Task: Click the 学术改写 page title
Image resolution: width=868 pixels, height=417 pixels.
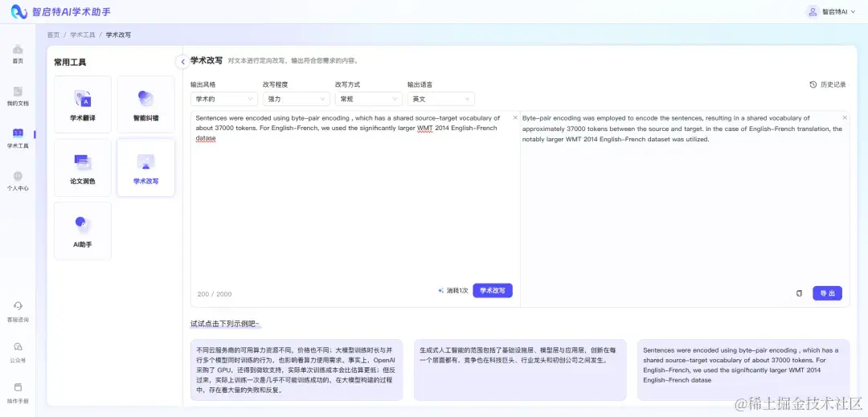Action: click(207, 61)
